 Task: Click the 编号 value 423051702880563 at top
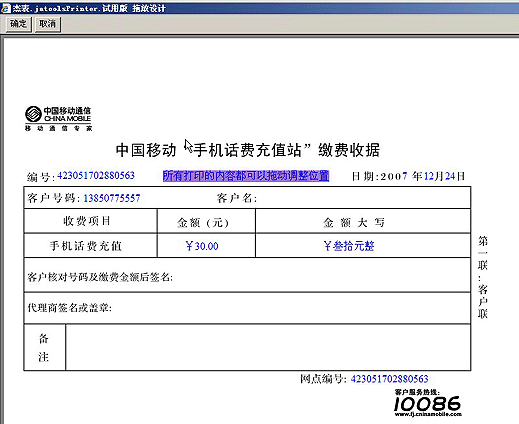[96, 175]
